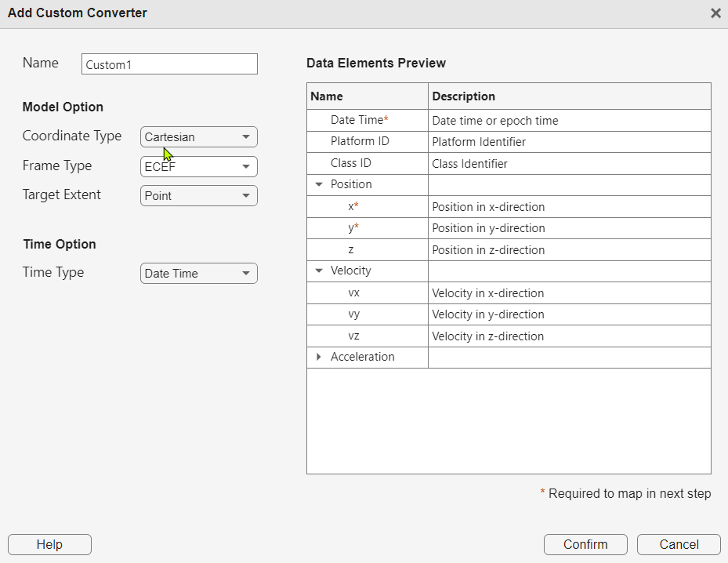This screenshot has width=728, height=563.
Task: Collapse the Position tree node
Action: coord(319,185)
